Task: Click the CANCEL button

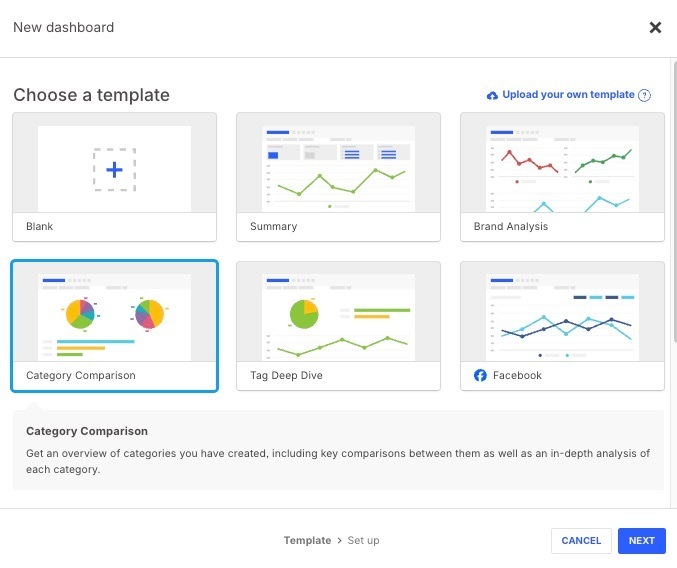Action: pyautogui.click(x=581, y=541)
